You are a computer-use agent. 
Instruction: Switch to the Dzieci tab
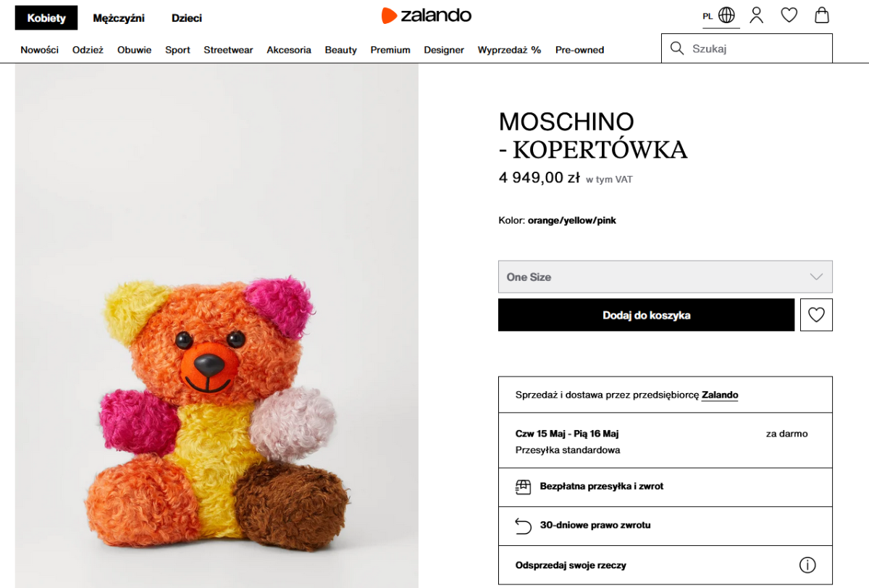click(187, 18)
